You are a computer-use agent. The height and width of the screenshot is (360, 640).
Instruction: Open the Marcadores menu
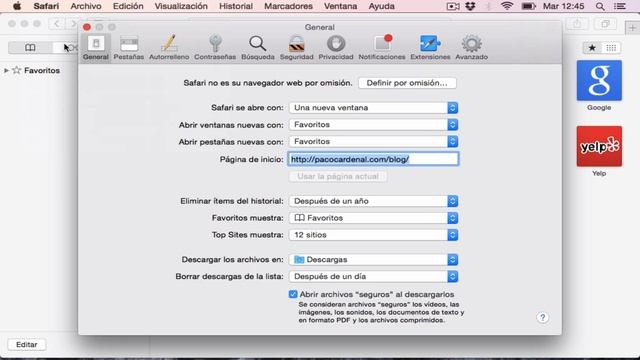point(288,6)
